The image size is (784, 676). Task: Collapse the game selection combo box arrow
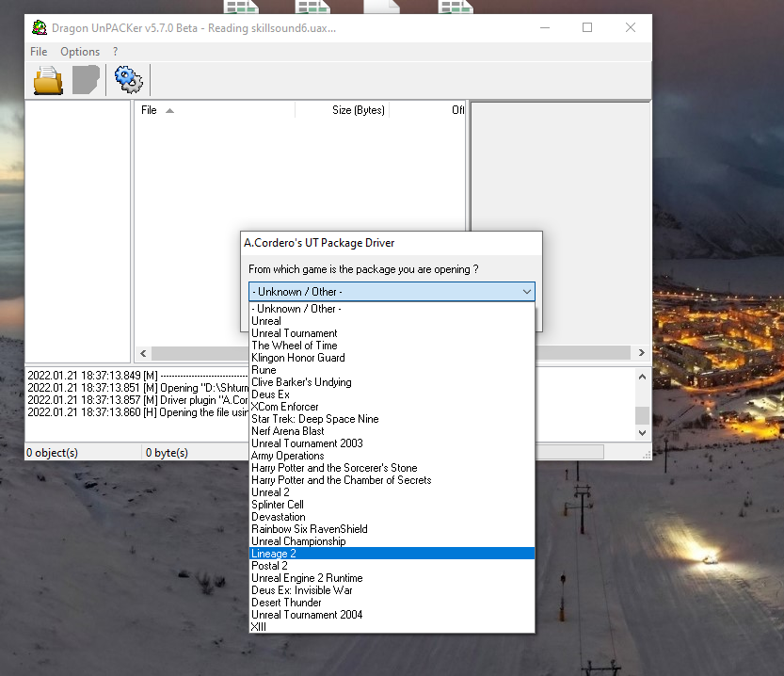pyautogui.click(x=526, y=292)
